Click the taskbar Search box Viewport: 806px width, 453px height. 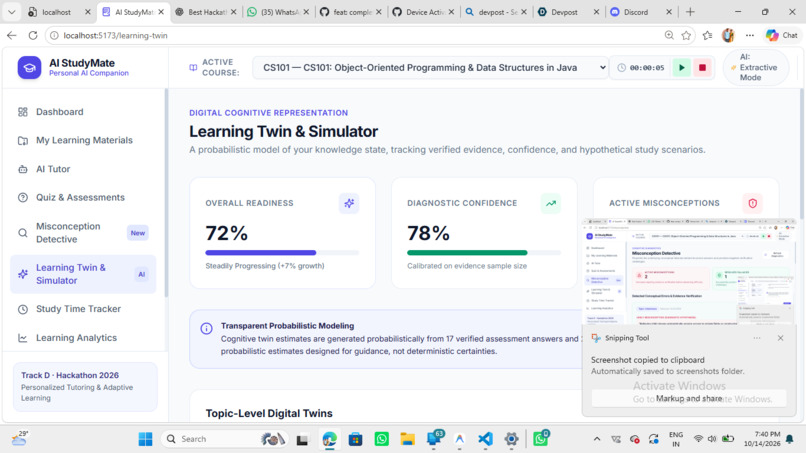pyautogui.click(x=225, y=439)
